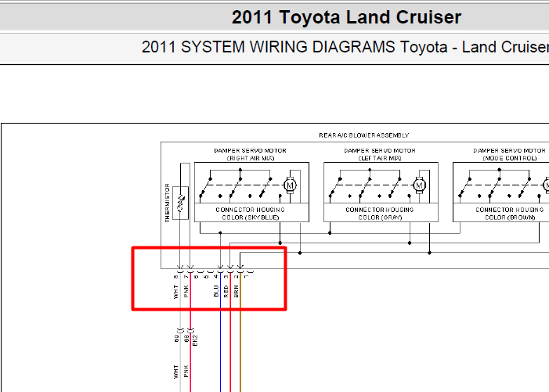Click the pin "1" connector number
The width and height of the screenshot is (549, 392).
tap(246, 277)
